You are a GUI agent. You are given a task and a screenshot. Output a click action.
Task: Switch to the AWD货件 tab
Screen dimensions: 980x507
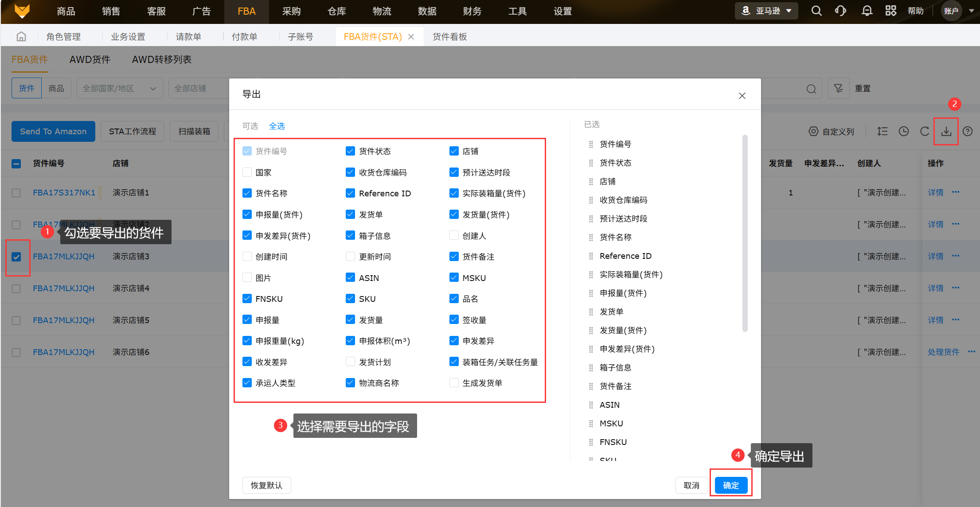90,59
